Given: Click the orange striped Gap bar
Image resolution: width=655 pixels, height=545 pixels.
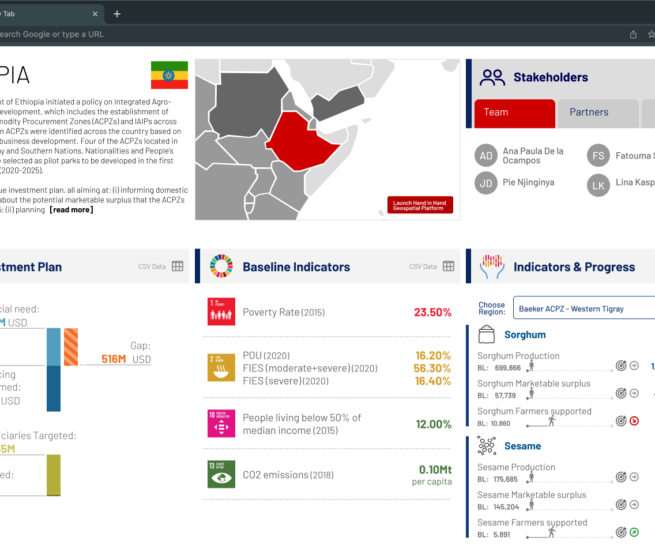Looking at the screenshot, I should pos(71,347).
